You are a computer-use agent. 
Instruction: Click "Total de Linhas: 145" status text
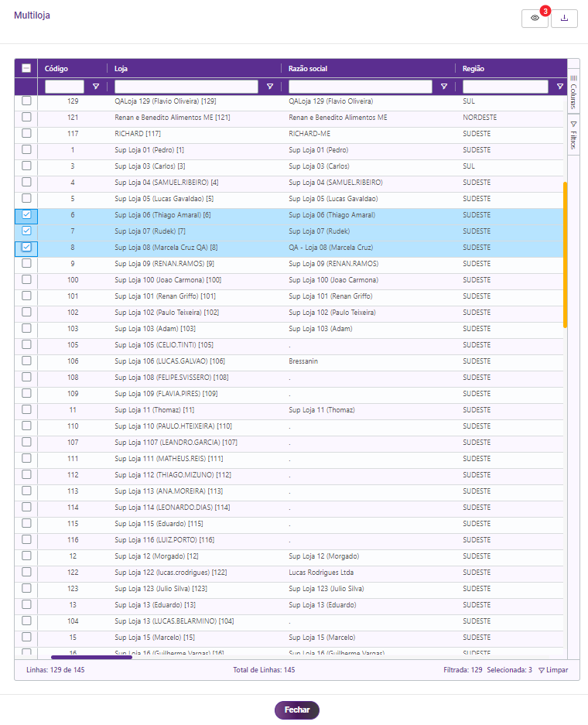[264, 670]
